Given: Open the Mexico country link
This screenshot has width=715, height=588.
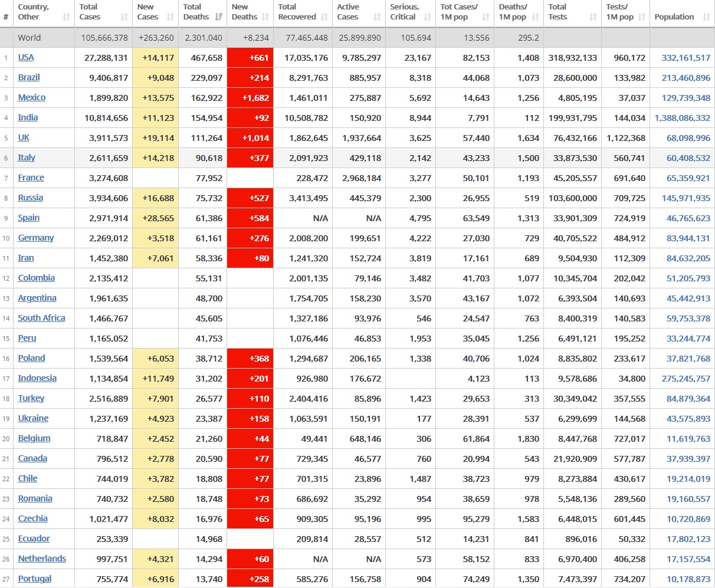Looking at the screenshot, I should (x=32, y=97).
